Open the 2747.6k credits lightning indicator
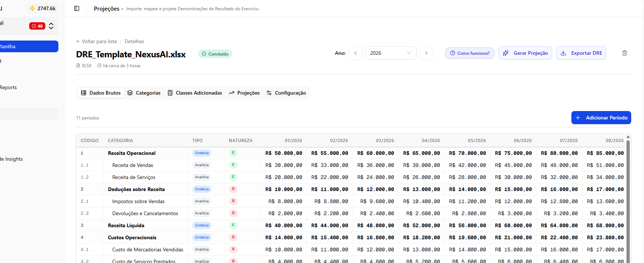Image resolution: width=644 pixels, height=263 pixels. [43, 8]
